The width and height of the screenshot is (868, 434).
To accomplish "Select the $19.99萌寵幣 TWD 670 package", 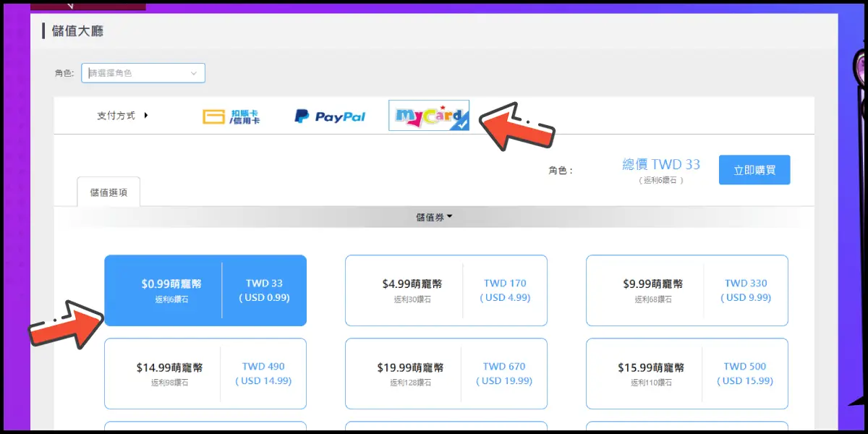I will pyautogui.click(x=446, y=373).
